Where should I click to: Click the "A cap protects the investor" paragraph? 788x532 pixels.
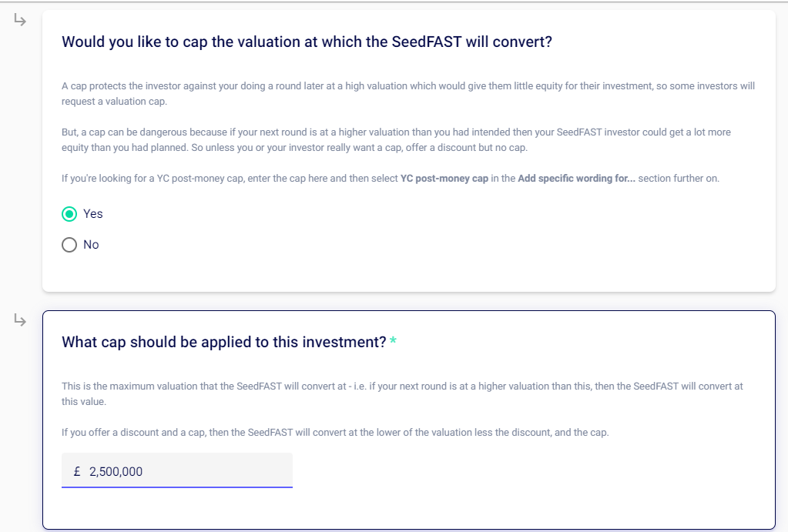click(x=408, y=93)
